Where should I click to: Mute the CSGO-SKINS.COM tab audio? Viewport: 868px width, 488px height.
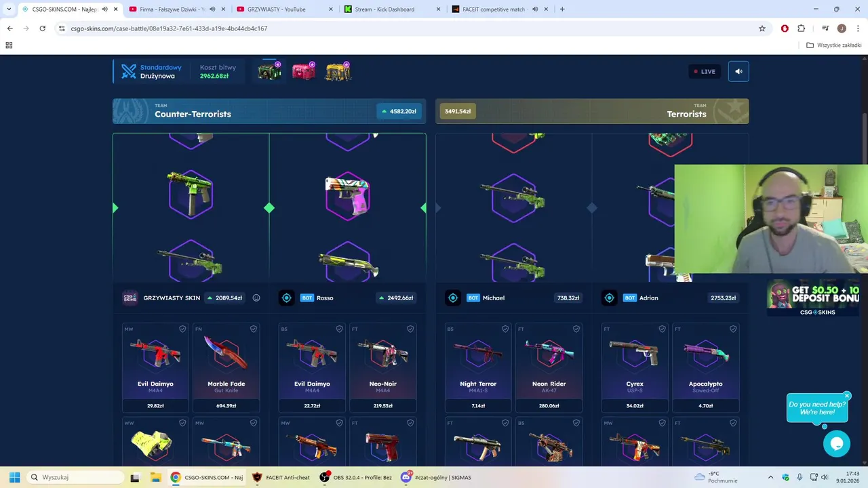(x=104, y=9)
